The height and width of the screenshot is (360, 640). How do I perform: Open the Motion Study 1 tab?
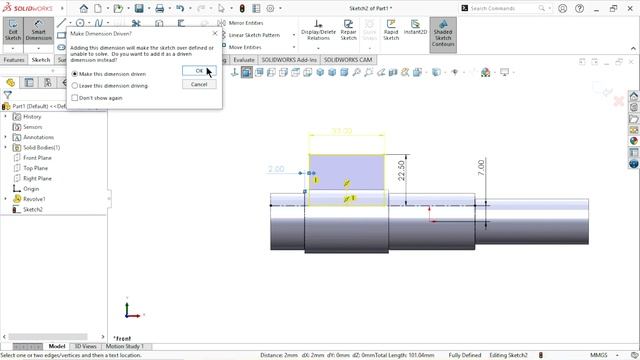click(x=124, y=346)
